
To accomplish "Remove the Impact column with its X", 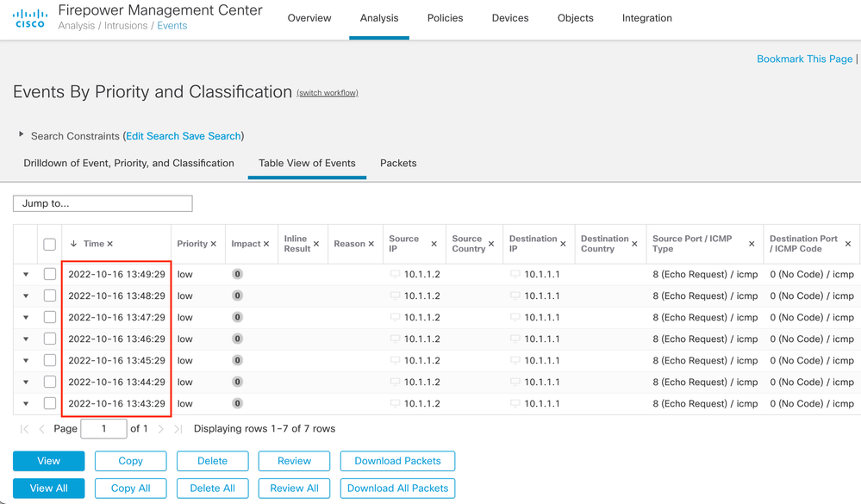I will (x=266, y=244).
